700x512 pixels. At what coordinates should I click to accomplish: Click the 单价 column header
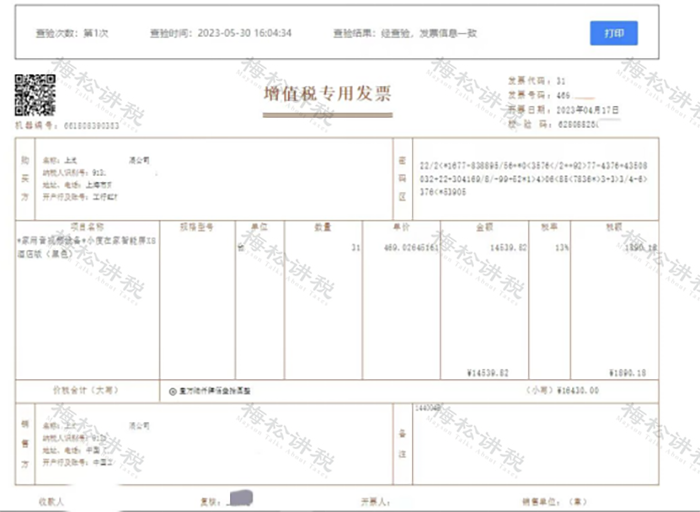(x=401, y=227)
